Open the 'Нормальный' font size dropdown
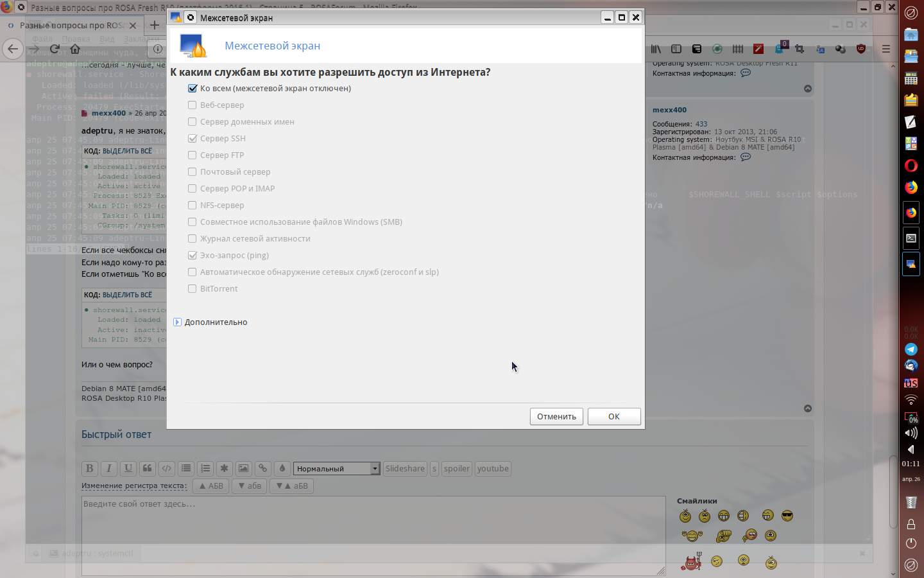 tap(337, 469)
